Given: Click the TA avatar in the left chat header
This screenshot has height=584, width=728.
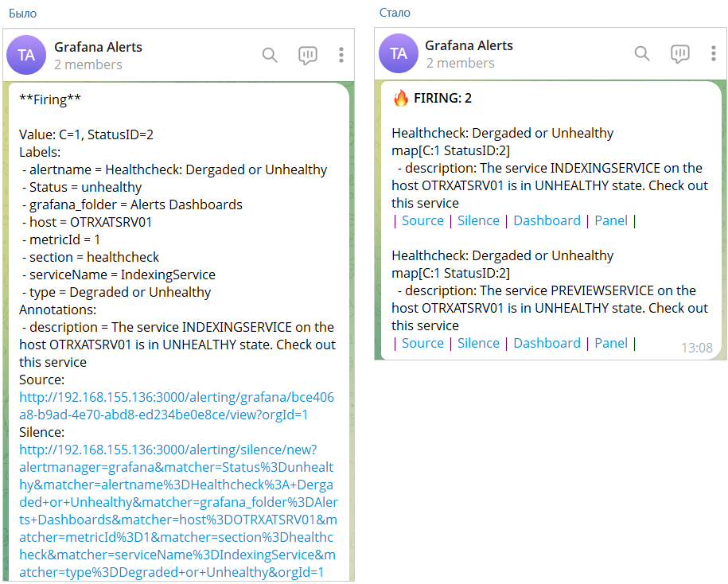Looking at the screenshot, I should point(26,55).
